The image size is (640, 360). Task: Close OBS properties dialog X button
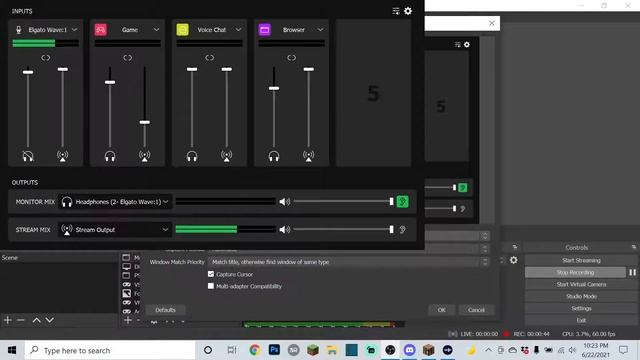click(491, 23)
